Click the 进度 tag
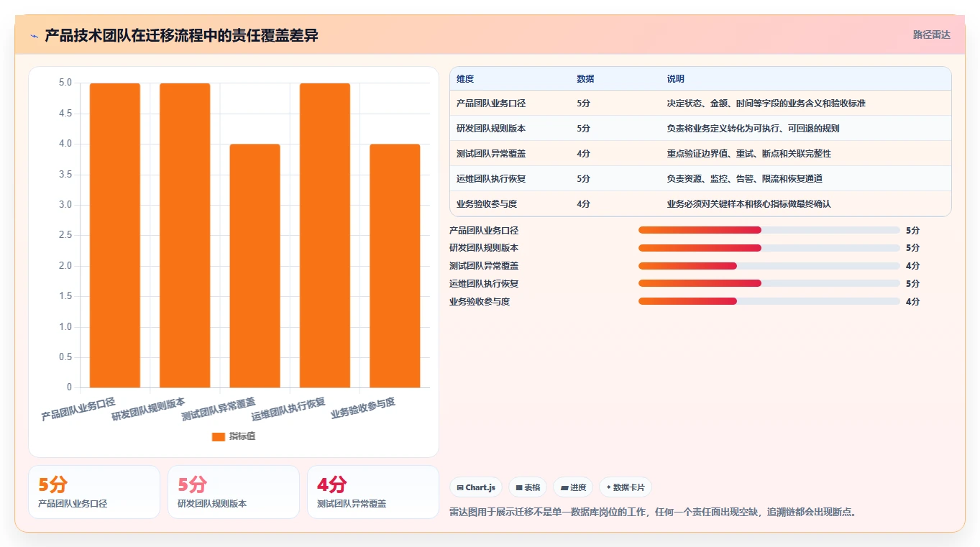This screenshot has width=980, height=547. (x=574, y=487)
